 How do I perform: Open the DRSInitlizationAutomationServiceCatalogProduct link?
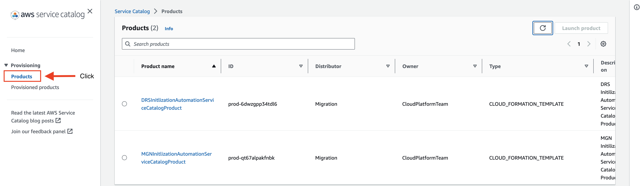[x=177, y=104]
